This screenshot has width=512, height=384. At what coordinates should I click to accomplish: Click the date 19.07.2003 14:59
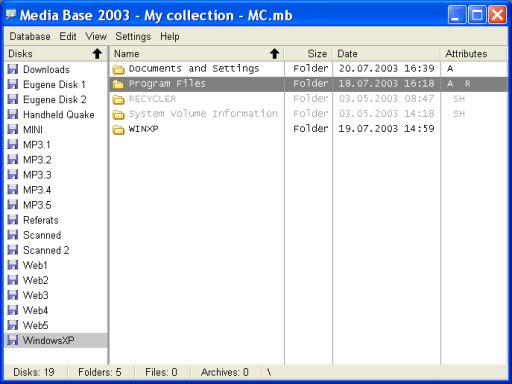(x=386, y=129)
